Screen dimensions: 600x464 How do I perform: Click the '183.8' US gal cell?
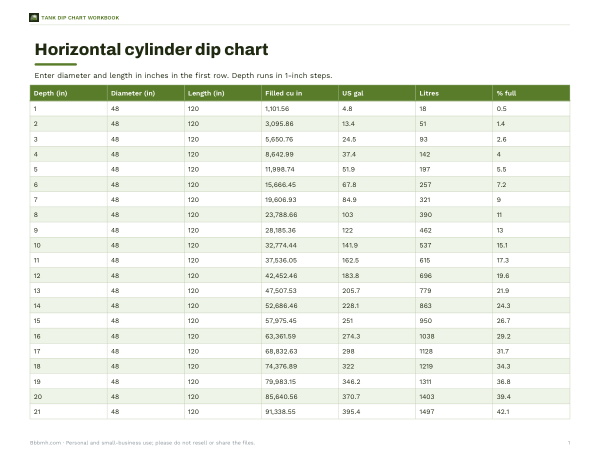(x=377, y=275)
